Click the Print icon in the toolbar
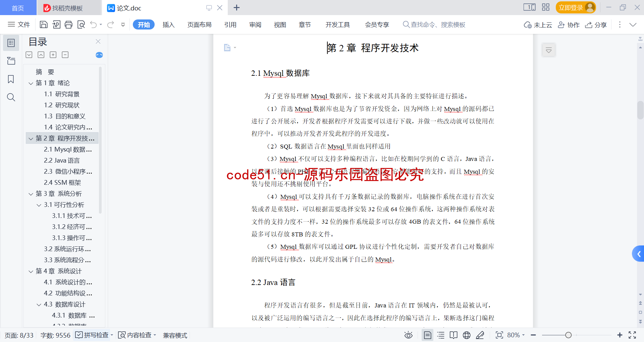This screenshot has height=342, width=644. tap(68, 24)
